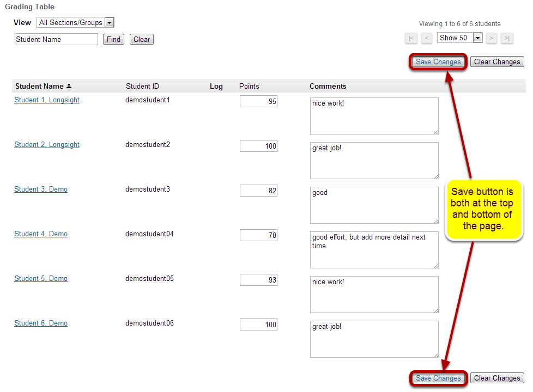Viewport: 533px width, 392px height.
Task: Select the demostudent04 ID text
Action: tap(149, 234)
